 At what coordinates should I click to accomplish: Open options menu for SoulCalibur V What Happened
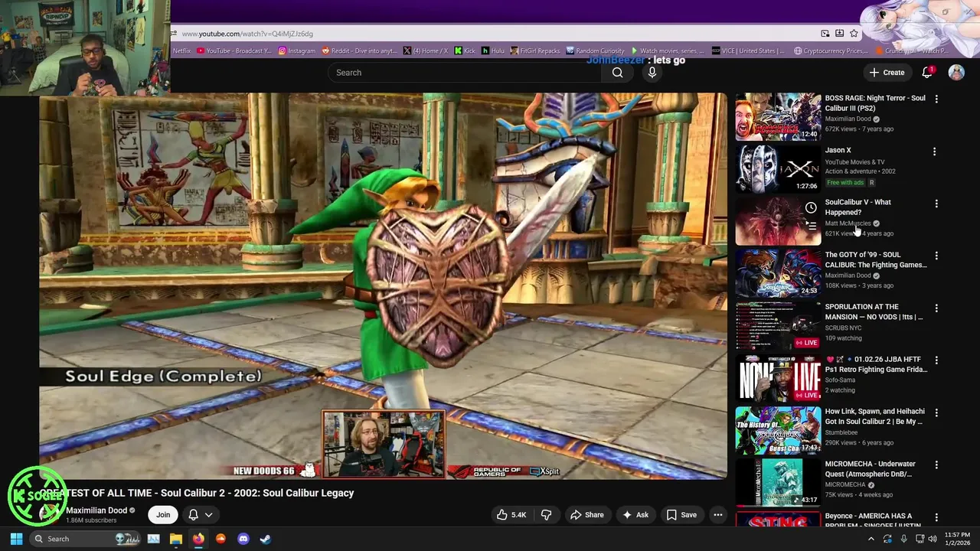coord(936,204)
